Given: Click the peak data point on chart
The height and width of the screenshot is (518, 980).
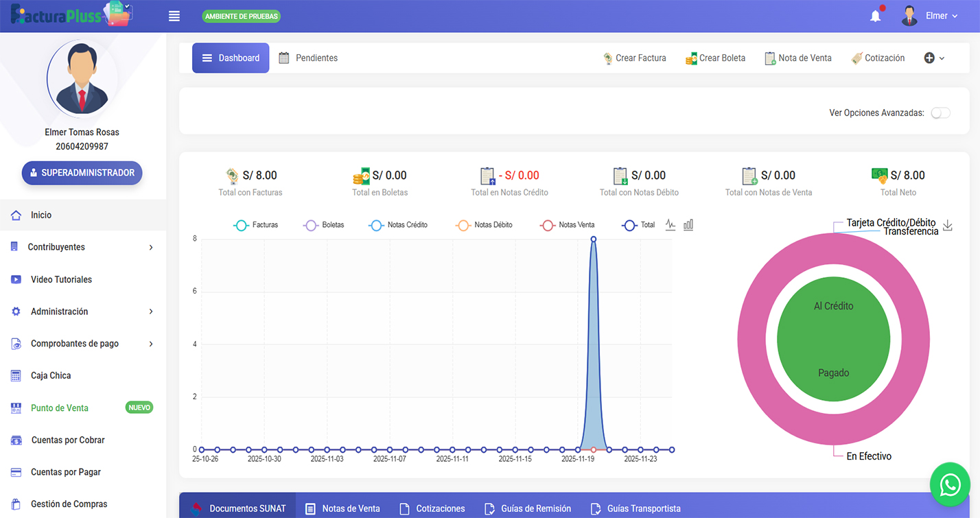Looking at the screenshot, I should 594,239.
